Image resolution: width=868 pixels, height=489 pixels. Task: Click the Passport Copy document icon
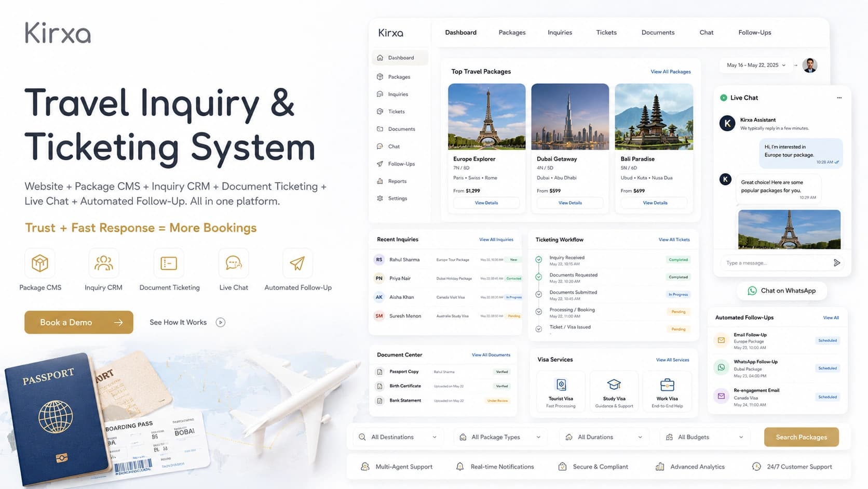(x=379, y=372)
